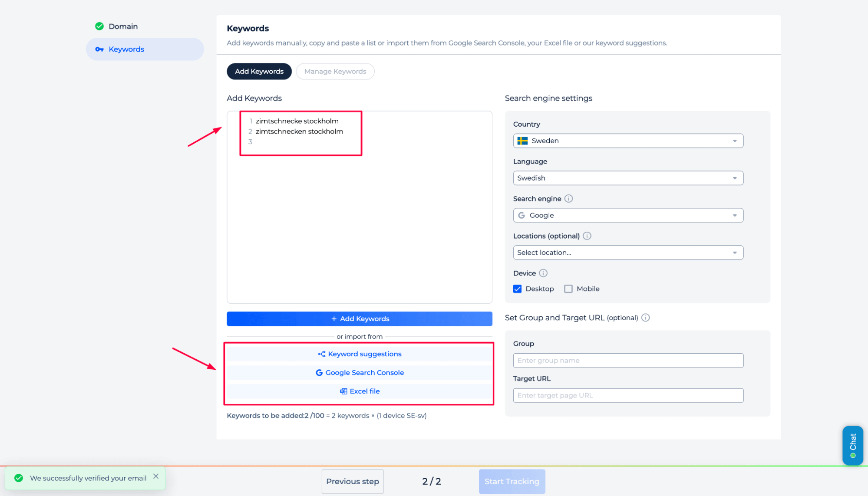Uncheck the Desktop device checkbox
Screen dimensions: 868x496
click(x=518, y=289)
